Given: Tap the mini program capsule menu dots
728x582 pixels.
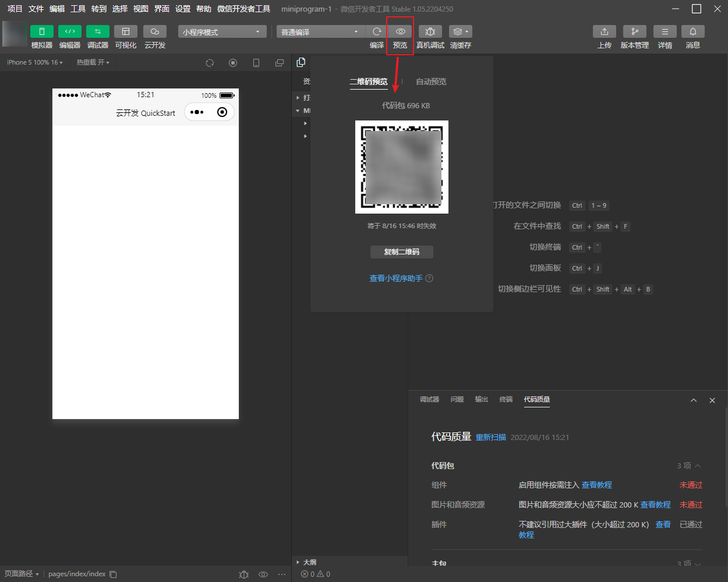Looking at the screenshot, I should (x=197, y=112).
